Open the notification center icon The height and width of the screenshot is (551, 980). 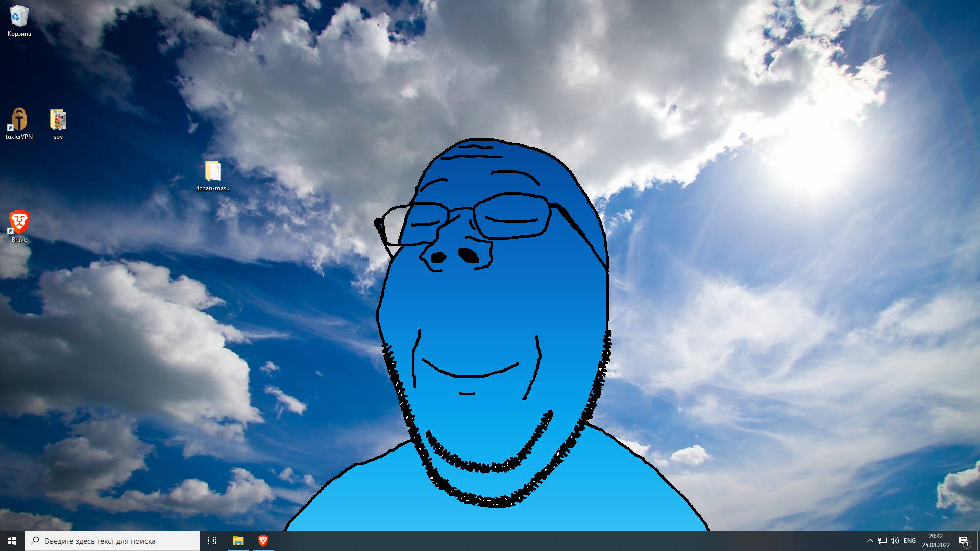pyautogui.click(x=964, y=541)
